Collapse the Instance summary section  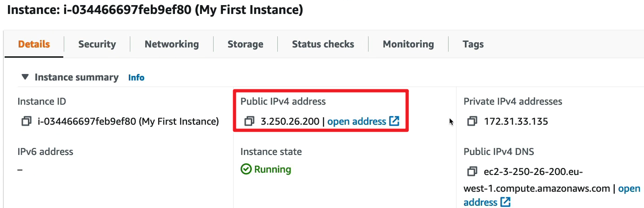tap(25, 77)
